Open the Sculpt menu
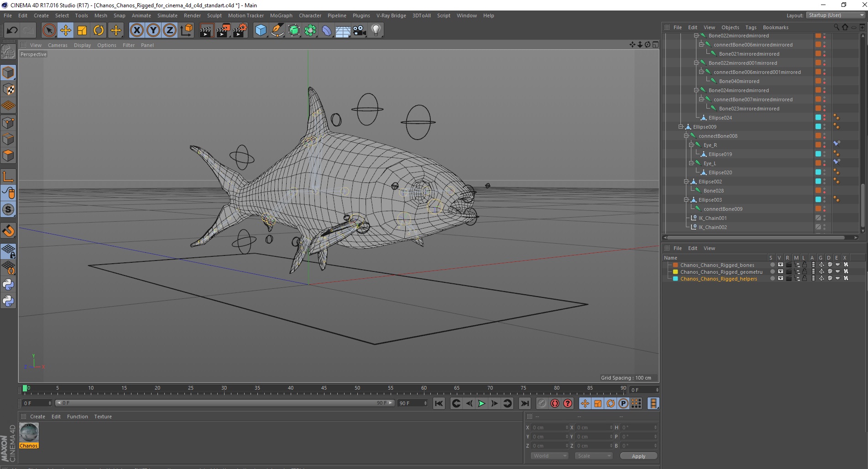Image resolution: width=868 pixels, height=469 pixels. coord(214,16)
